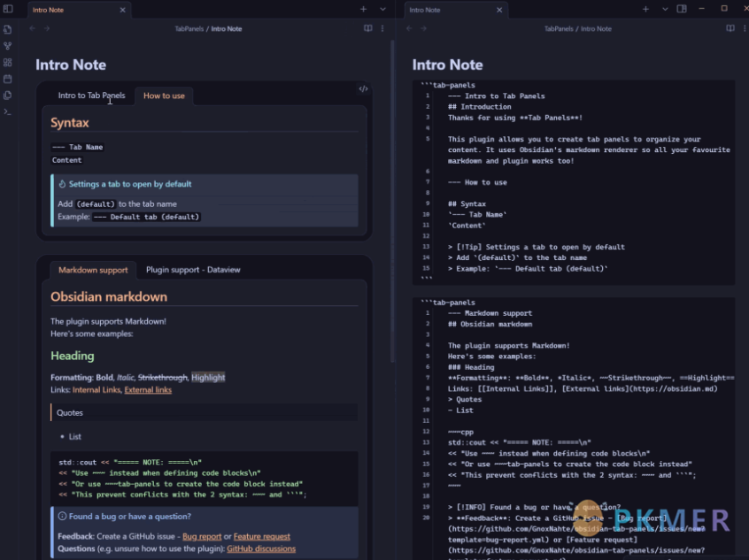
Task: Click the right pane Intro Note title
Action: pyautogui.click(x=448, y=65)
